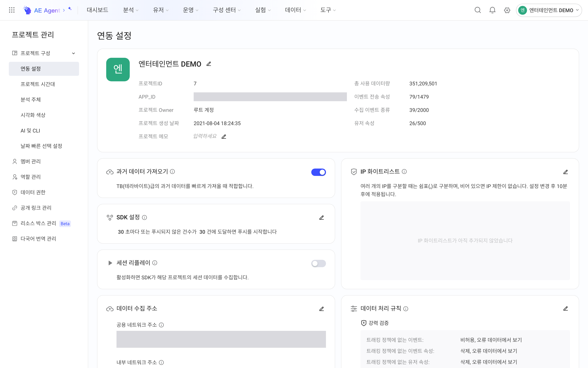588x368 pixels.
Task: Open notifications bell icon
Action: coord(492,10)
